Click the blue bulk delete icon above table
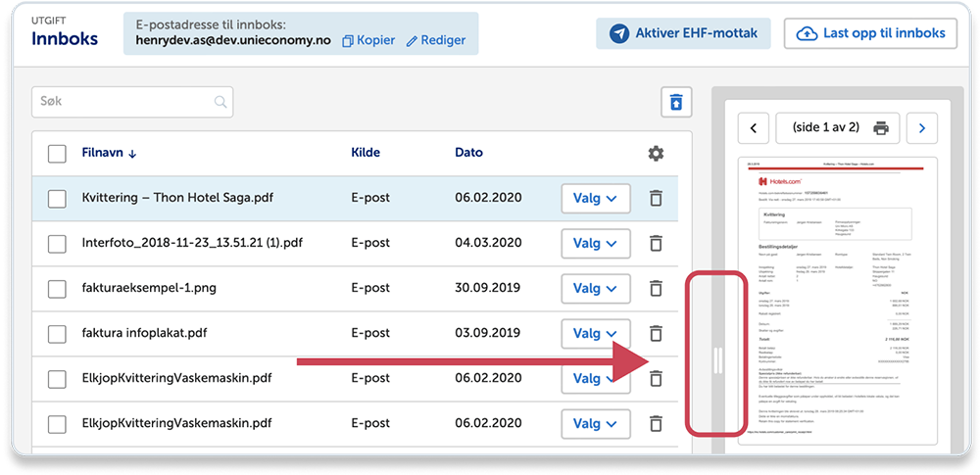 tap(676, 102)
